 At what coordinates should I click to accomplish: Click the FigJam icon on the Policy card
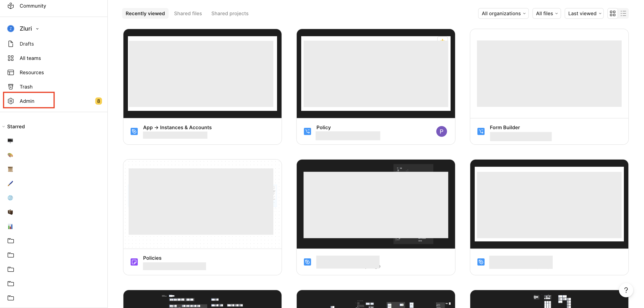click(x=307, y=131)
